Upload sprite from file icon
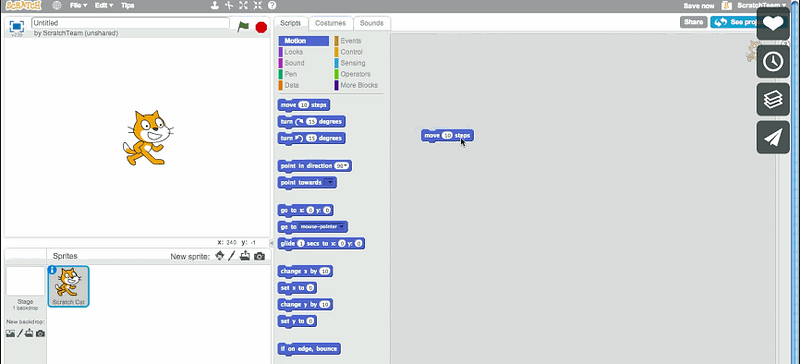Viewport: 800px width, 364px height. [x=245, y=256]
